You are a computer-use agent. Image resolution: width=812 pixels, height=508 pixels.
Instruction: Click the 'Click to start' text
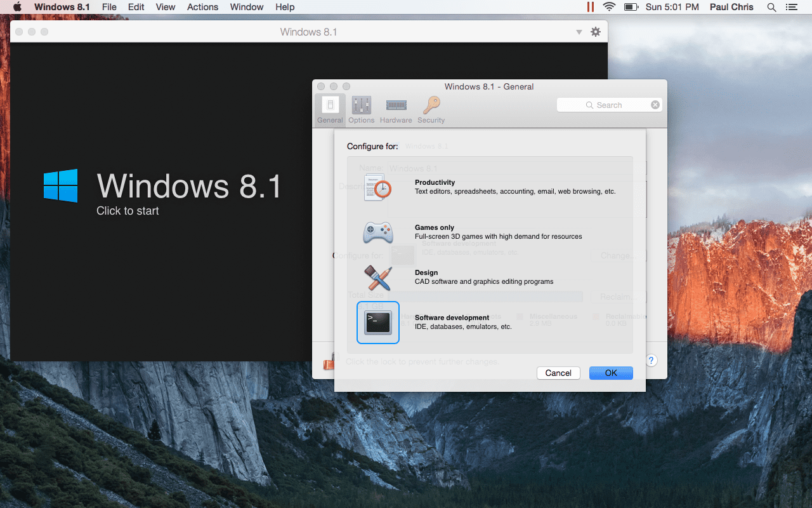pyautogui.click(x=128, y=211)
